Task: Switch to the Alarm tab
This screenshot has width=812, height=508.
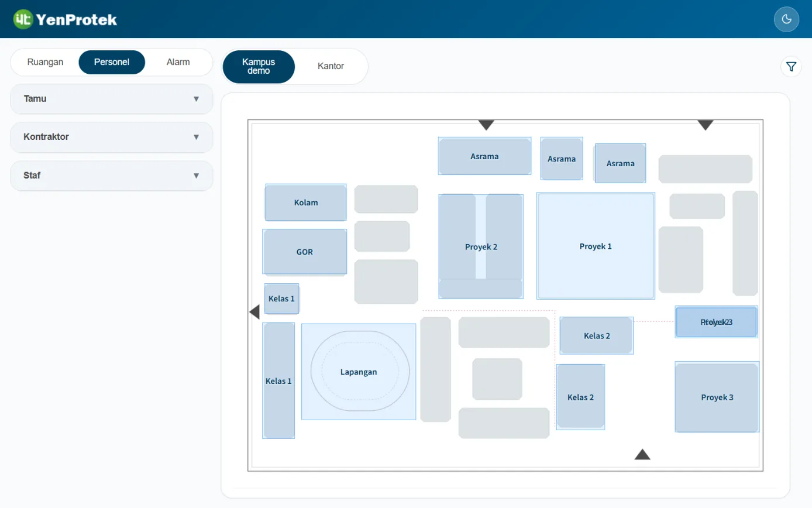Action: 178,62
